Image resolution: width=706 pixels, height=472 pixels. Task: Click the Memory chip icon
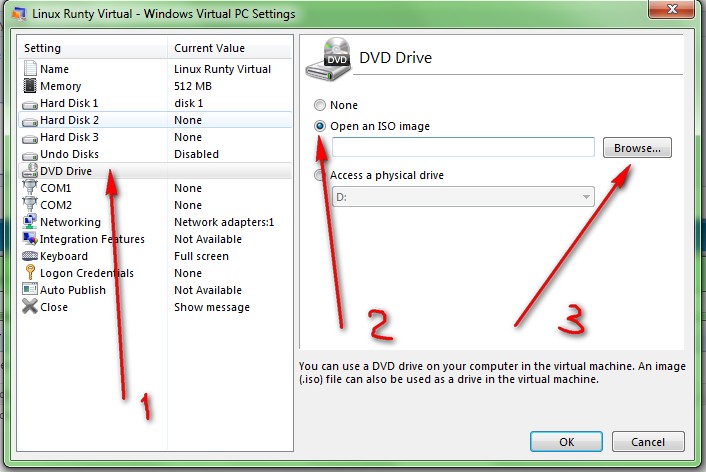click(x=30, y=86)
